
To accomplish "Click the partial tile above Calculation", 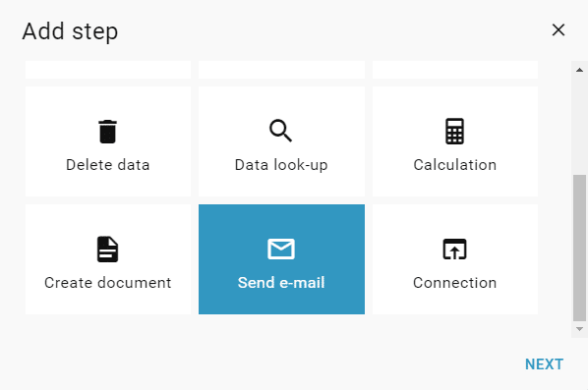I will click(x=455, y=70).
